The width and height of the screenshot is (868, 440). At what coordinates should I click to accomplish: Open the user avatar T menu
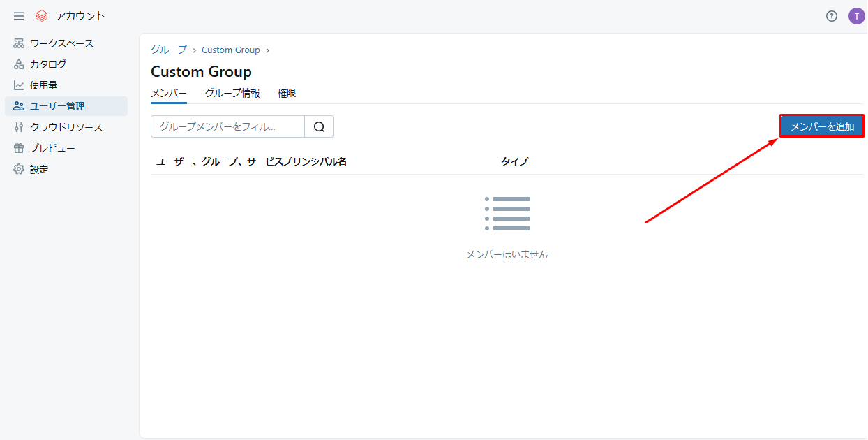pyautogui.click(x=856, y=16)
